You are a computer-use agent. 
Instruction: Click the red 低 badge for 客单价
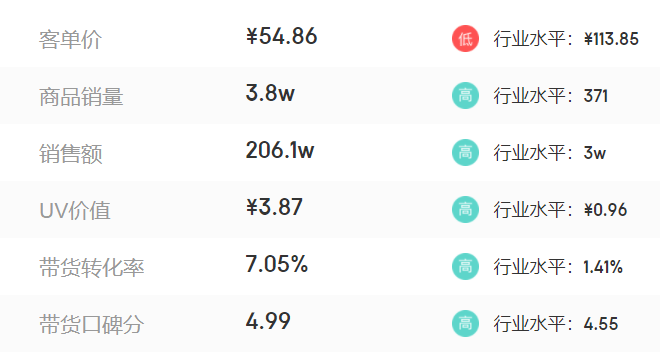pos(465,39)
